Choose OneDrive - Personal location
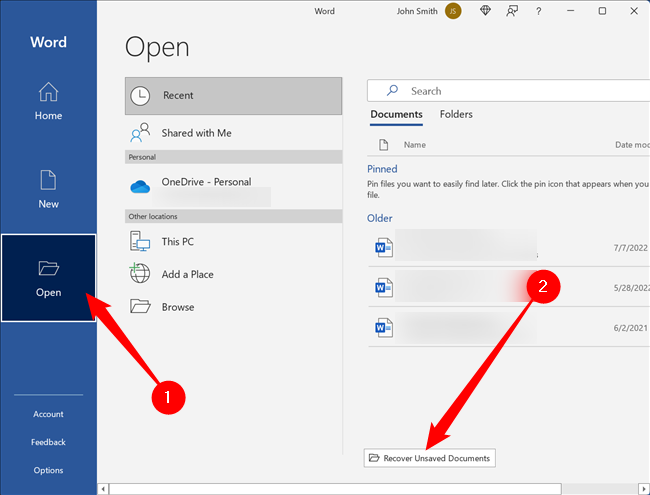650x495 pixels. click(x=206, y=182)
